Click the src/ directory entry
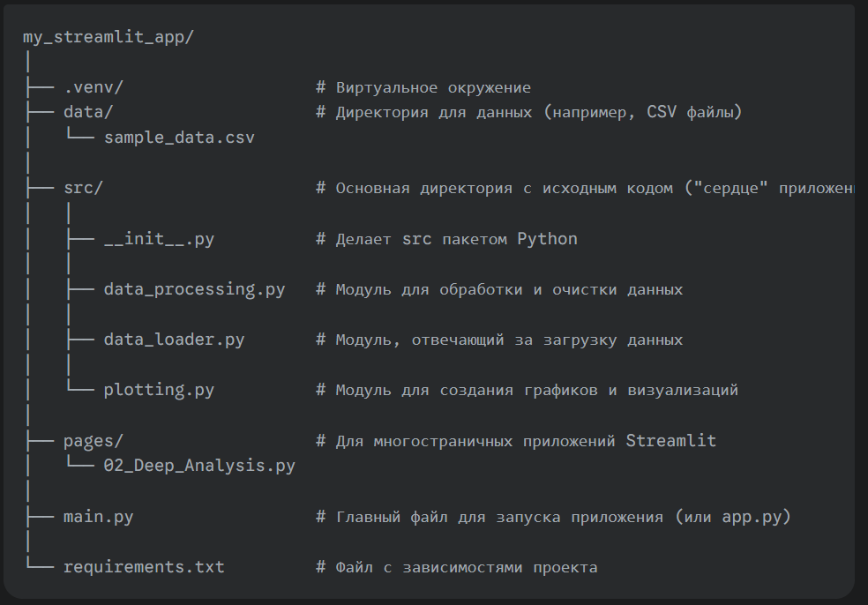Screen dimensions: 868x605 (x=83, y=188)
